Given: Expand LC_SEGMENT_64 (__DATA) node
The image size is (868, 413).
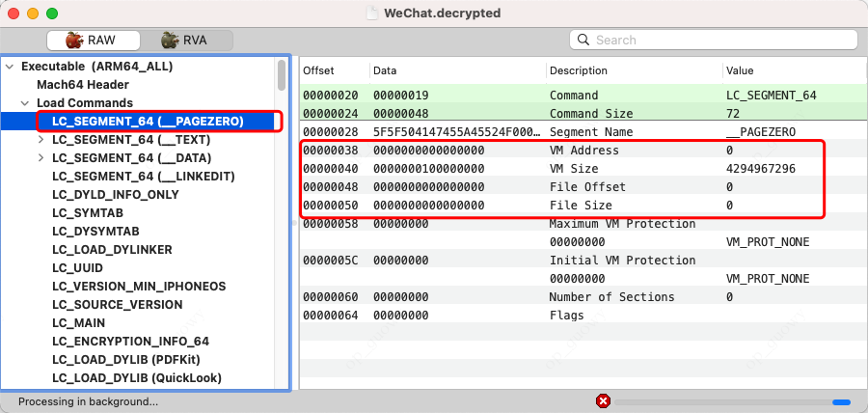Looking at the screenshot, I should pyautogui.click(x=41, y=158).
